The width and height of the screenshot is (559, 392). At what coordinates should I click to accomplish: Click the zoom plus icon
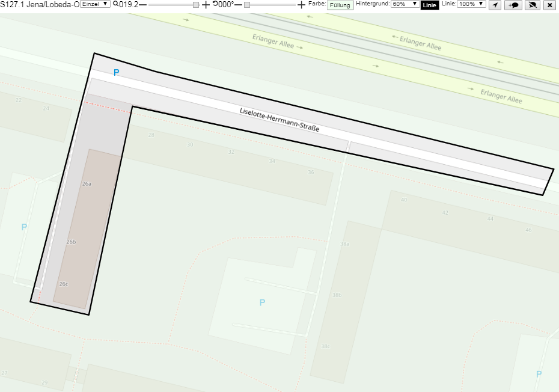(206, 5)
